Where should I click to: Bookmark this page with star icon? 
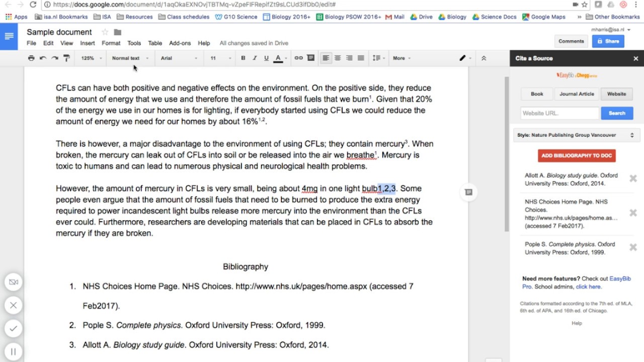[x=585, y=5]
